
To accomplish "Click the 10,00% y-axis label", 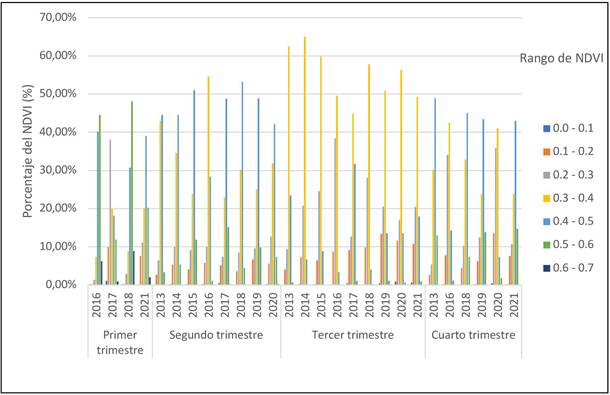I will coord(58,246).
